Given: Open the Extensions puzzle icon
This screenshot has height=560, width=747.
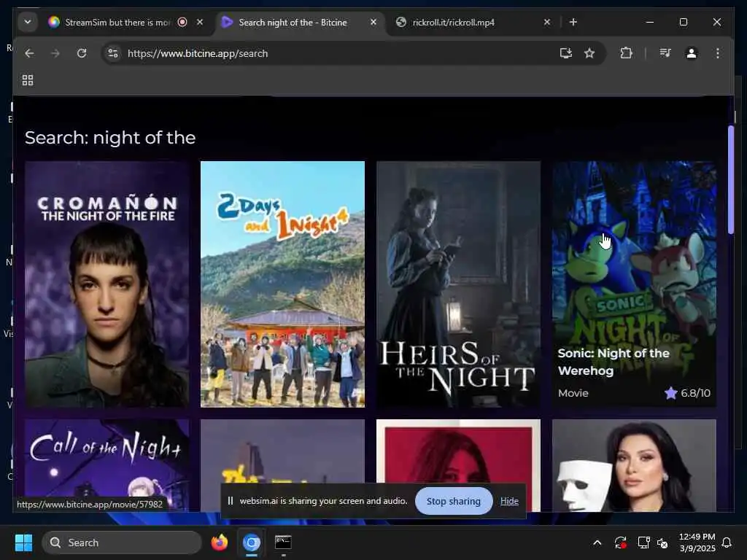Looking at the screenshot, I should pyautogui.click(x=626, y=53).
